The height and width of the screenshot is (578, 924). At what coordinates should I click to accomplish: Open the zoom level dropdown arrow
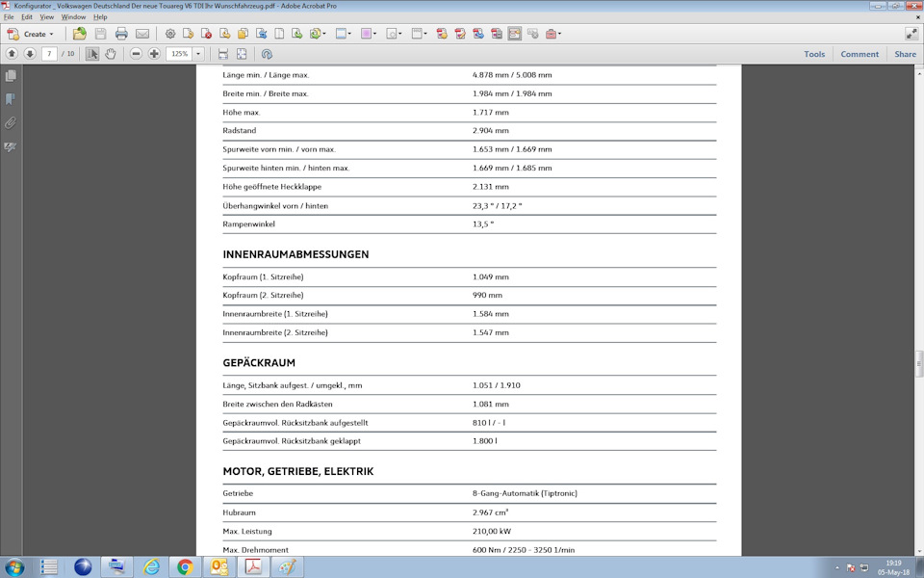pos(198,54)
